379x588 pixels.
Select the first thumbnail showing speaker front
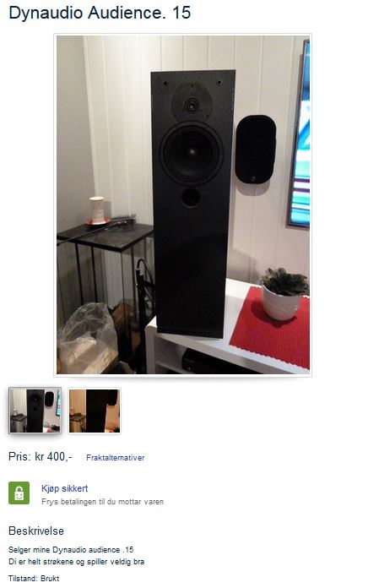tap(35, 411)
